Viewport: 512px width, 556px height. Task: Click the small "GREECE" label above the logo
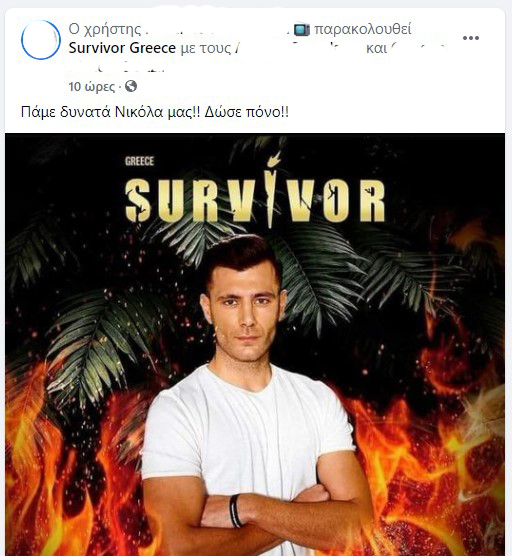click(139, 162)
